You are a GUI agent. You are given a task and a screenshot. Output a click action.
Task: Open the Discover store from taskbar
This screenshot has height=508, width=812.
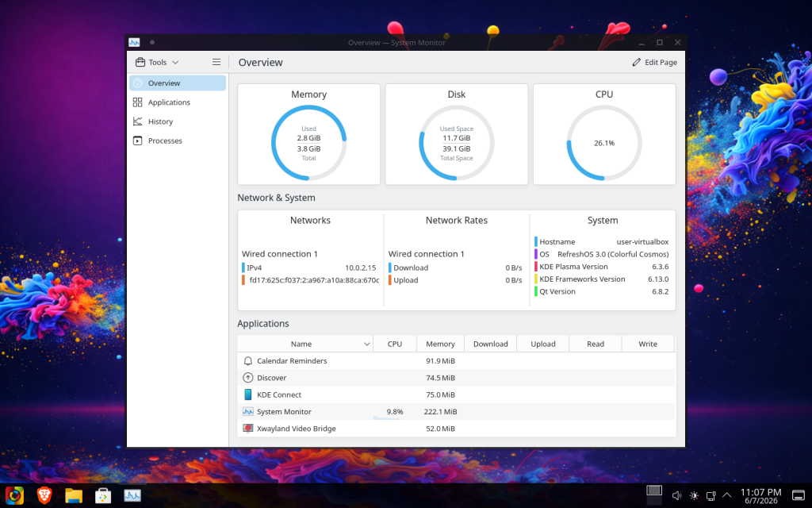[103, 496]
